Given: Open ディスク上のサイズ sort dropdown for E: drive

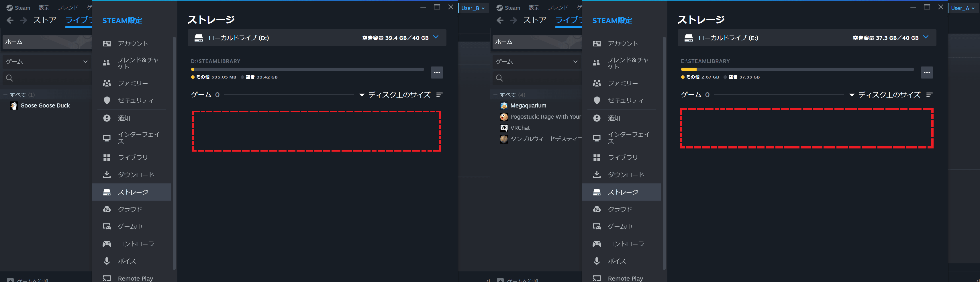Looking at the screenshot, I should click(x=885, y=95).
